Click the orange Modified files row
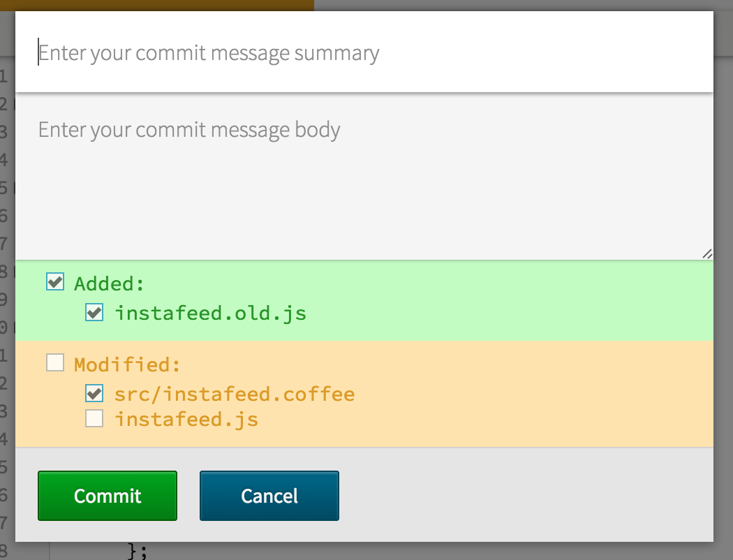This screenshot has height=560, width=733. click(489, 391)
